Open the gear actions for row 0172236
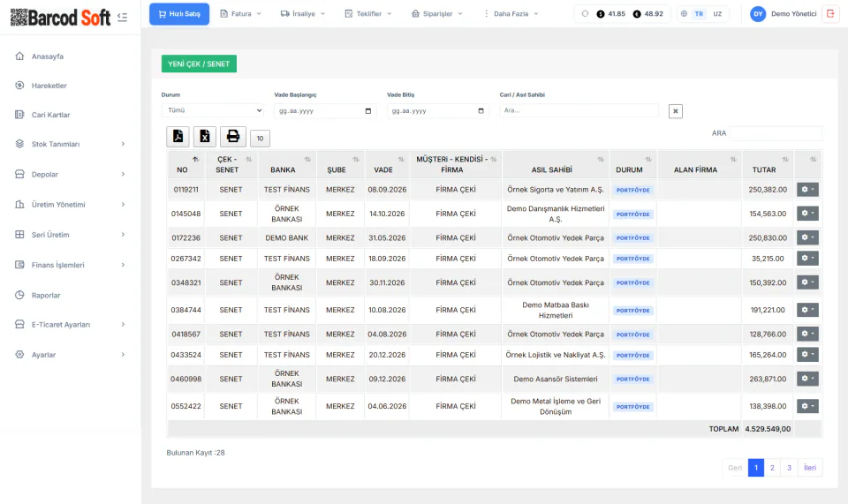This screenshot has width=848, height=504. [x=807, y=237]
